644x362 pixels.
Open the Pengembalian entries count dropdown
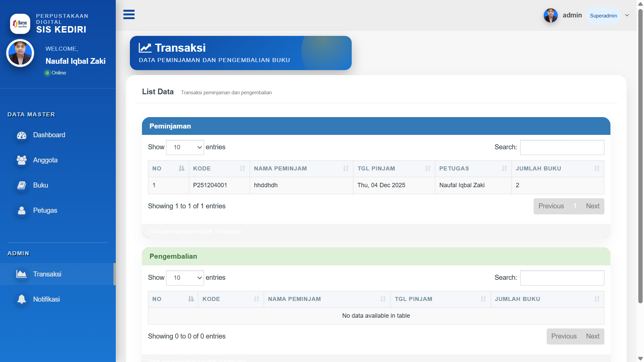(185, 278)
